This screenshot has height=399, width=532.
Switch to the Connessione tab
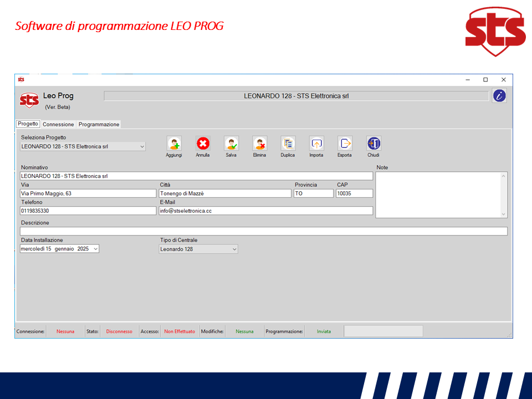pos(58,125)
